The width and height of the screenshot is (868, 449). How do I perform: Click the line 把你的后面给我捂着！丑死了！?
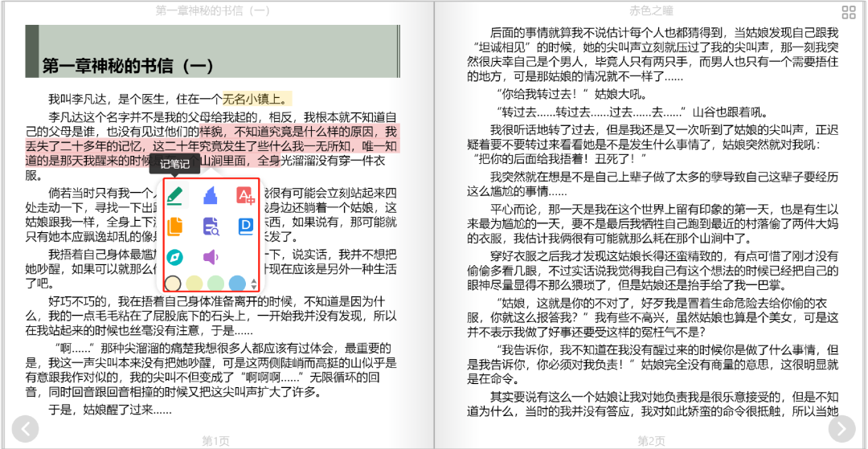click(559, 160)
